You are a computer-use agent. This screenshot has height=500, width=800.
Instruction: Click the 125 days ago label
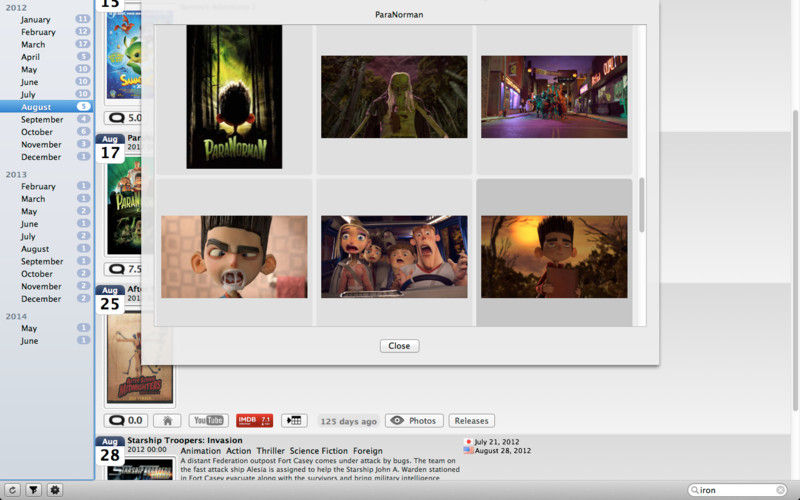(348, 421)
